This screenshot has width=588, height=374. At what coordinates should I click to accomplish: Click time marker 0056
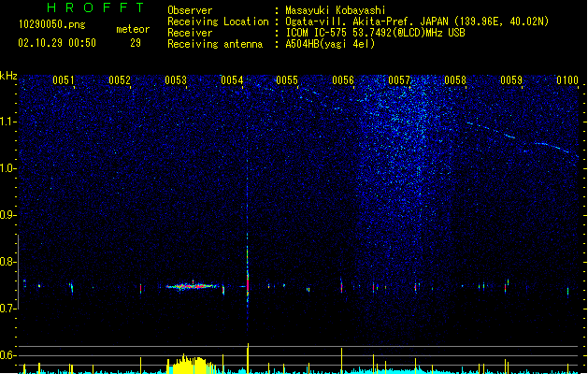click(343, 80)
